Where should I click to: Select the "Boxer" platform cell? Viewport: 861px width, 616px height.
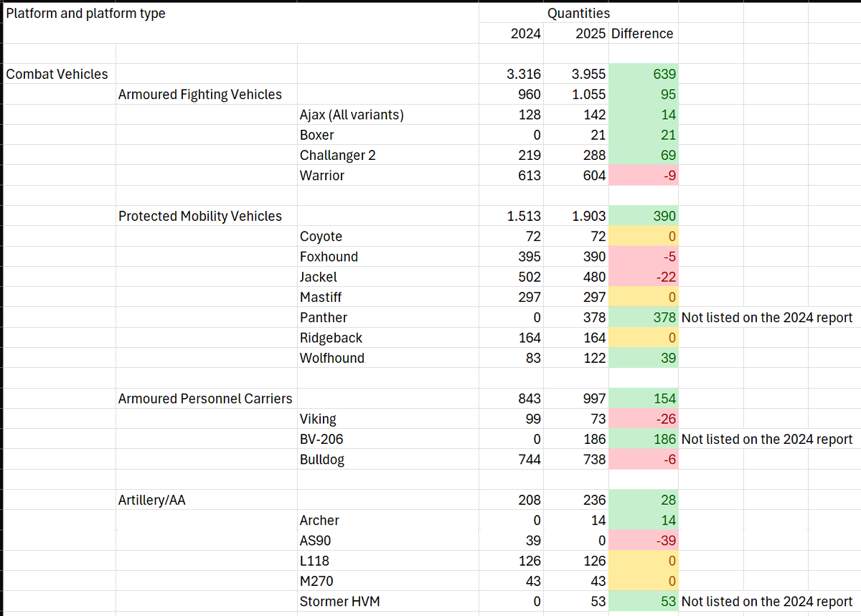click(x=387, y=135)
